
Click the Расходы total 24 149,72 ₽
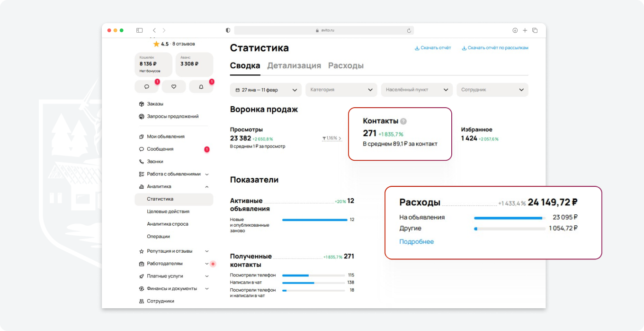(x=553, y=202)
